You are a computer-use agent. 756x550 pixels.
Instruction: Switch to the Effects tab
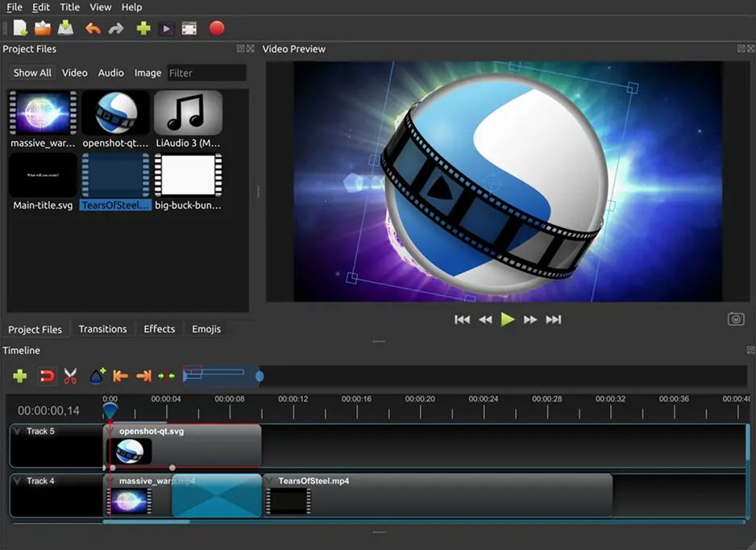pos(159,329)
